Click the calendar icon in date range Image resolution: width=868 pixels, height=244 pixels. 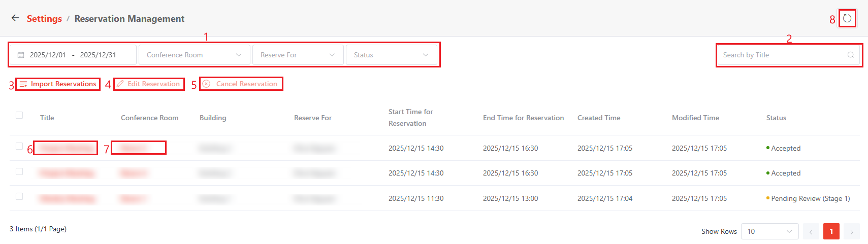click(21, 55)
